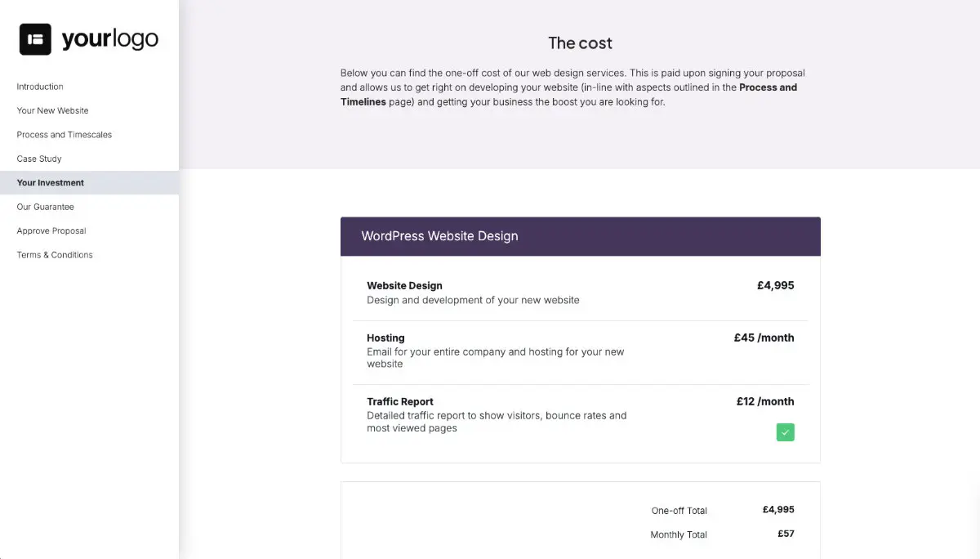Click the yourlogo brand icon
This screenshot has width=980, height=559.
(33, 38)
